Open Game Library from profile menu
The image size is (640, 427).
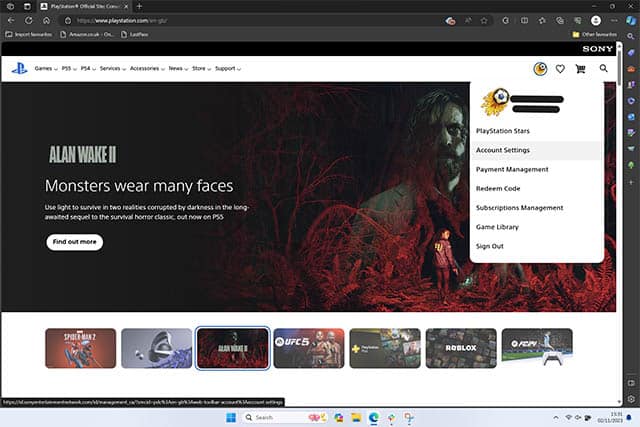[497, 227]
